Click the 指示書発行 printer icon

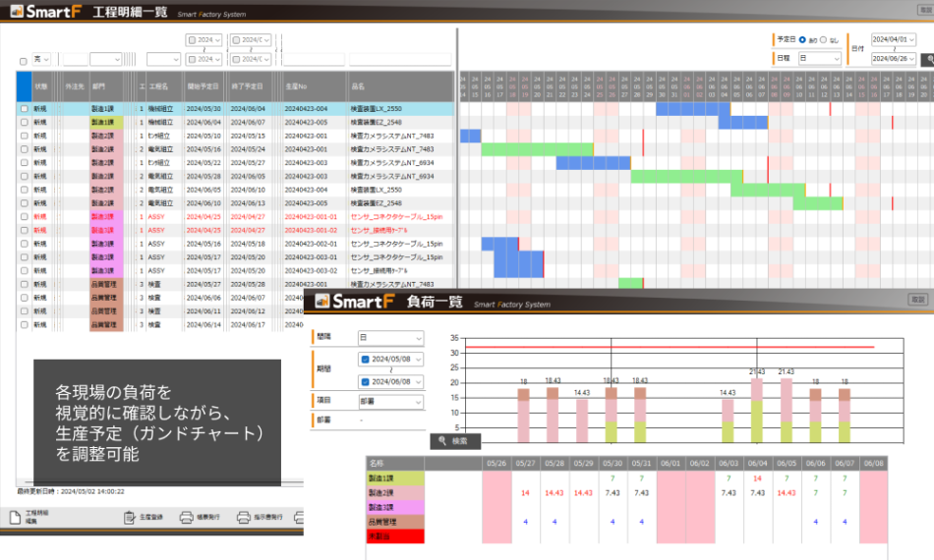243,518
